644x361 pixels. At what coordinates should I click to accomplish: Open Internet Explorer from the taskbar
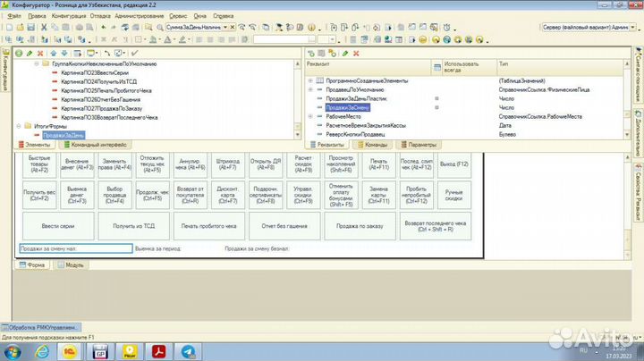coord(41,352)
